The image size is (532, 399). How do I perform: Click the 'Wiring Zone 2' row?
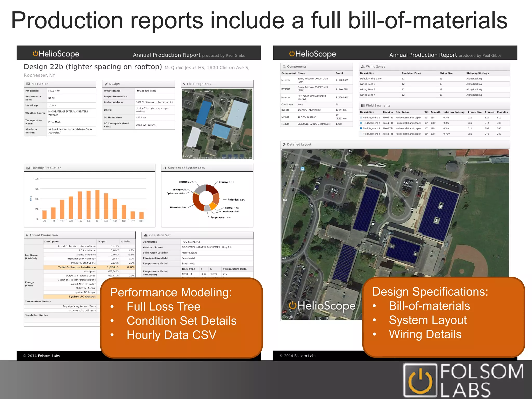coord(434,84)
